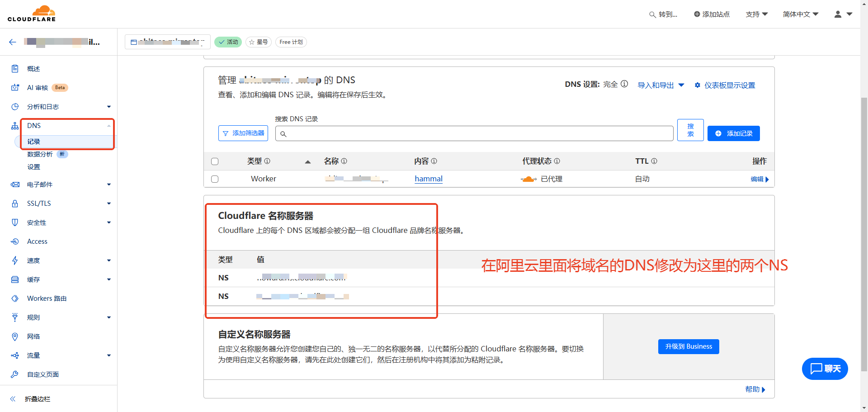This screenshot has width=868, height=412.
Task: Click the 电子邮件 envelope icon
Action: click(x=15, y=185)
